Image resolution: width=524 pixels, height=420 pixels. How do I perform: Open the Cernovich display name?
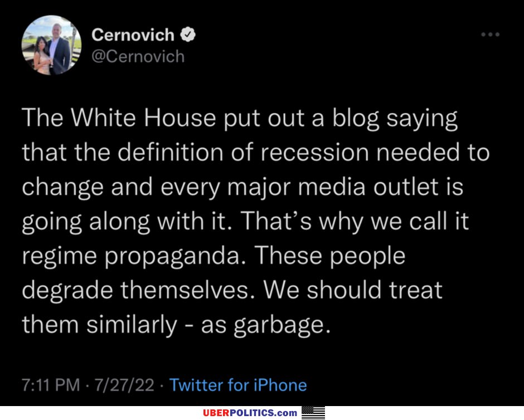pyautogui.click(x=133, y=35)
